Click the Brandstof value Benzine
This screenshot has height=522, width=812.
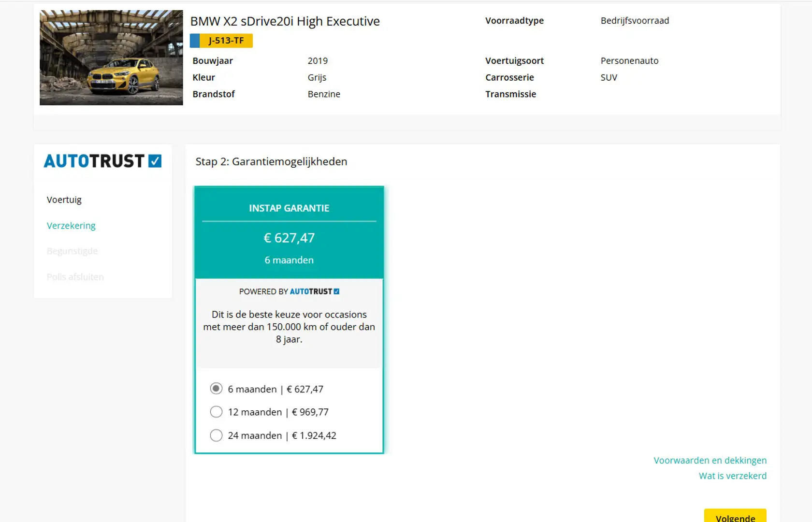324,94
